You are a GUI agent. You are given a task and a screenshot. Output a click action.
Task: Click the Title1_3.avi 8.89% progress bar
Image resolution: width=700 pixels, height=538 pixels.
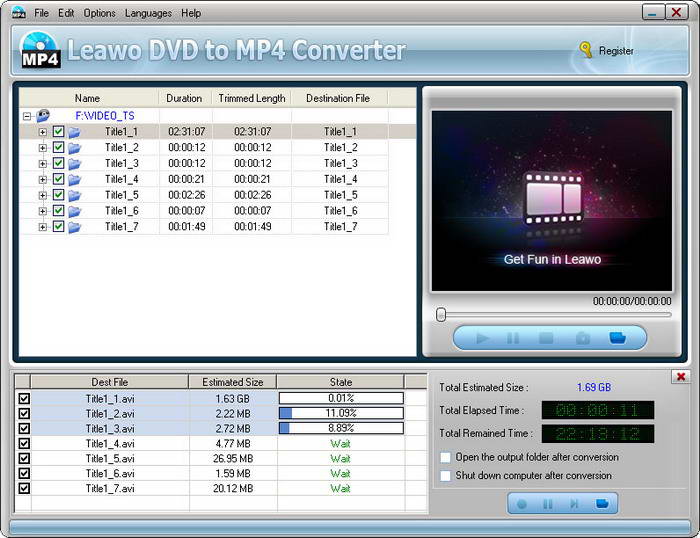(341, 428)
